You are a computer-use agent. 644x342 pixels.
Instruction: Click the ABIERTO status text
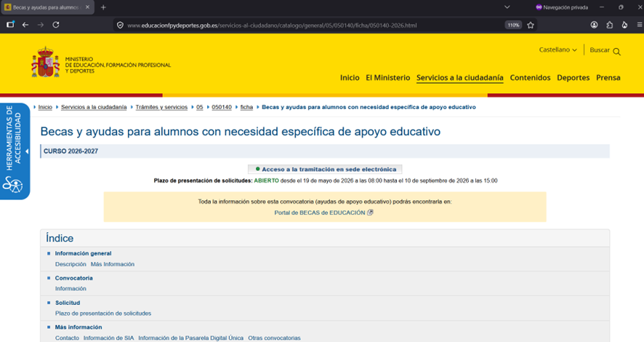pos(266,181)
